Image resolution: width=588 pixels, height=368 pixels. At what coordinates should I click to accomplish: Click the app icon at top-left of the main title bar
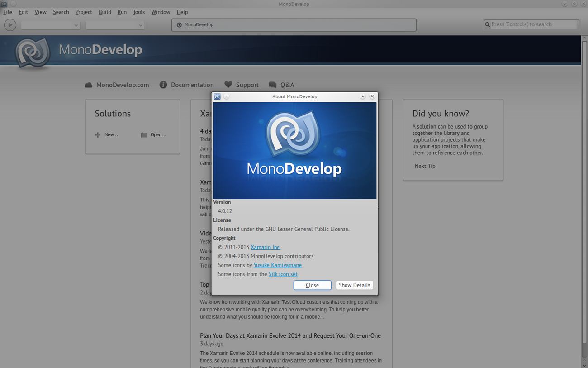click(x=4, y=4)
